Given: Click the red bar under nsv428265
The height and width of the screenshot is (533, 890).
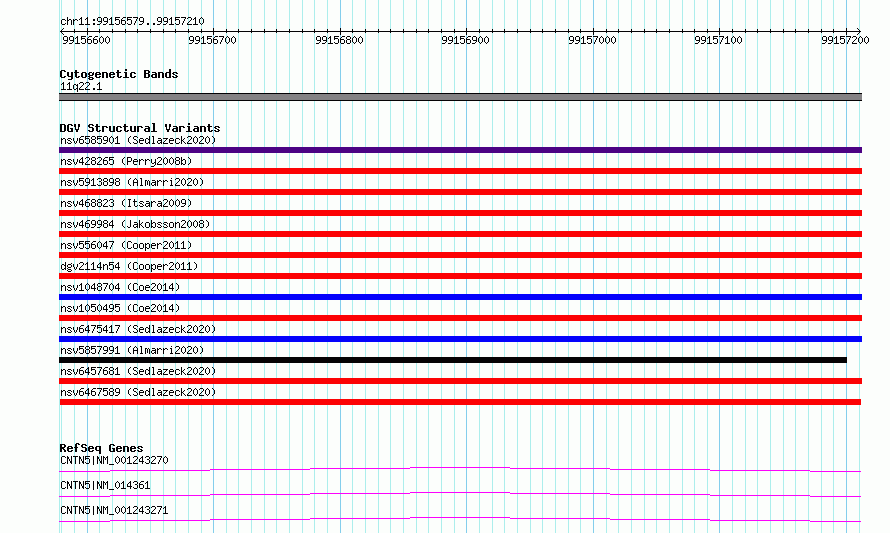Looking at the screenshot, I should coord(460,171).
